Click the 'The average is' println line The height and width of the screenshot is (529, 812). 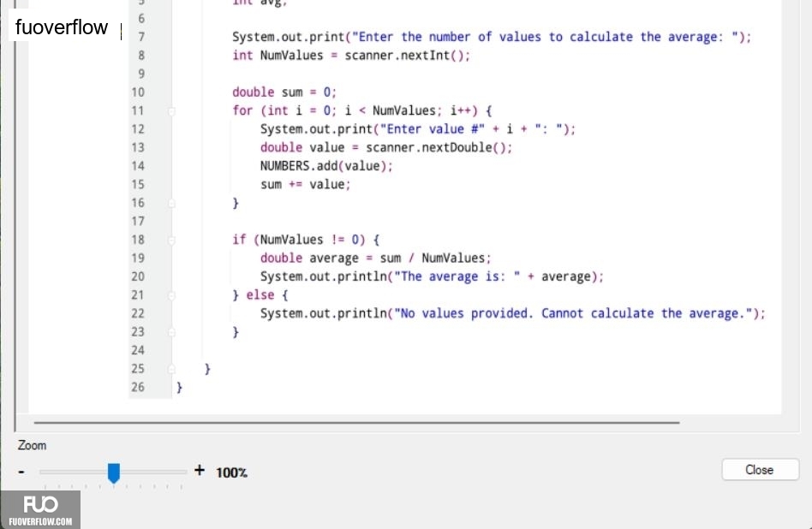(432, 276)
